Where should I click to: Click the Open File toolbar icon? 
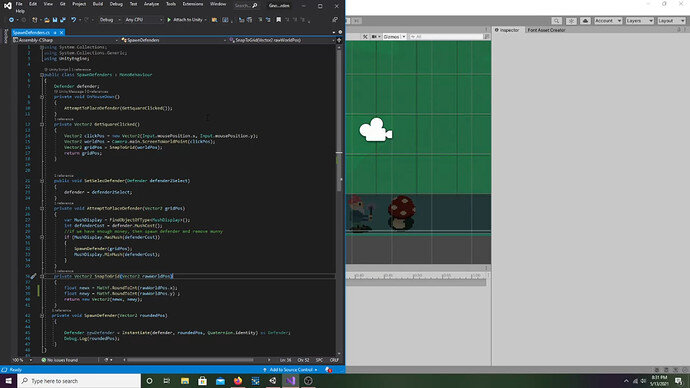click(x=47, y=20)
